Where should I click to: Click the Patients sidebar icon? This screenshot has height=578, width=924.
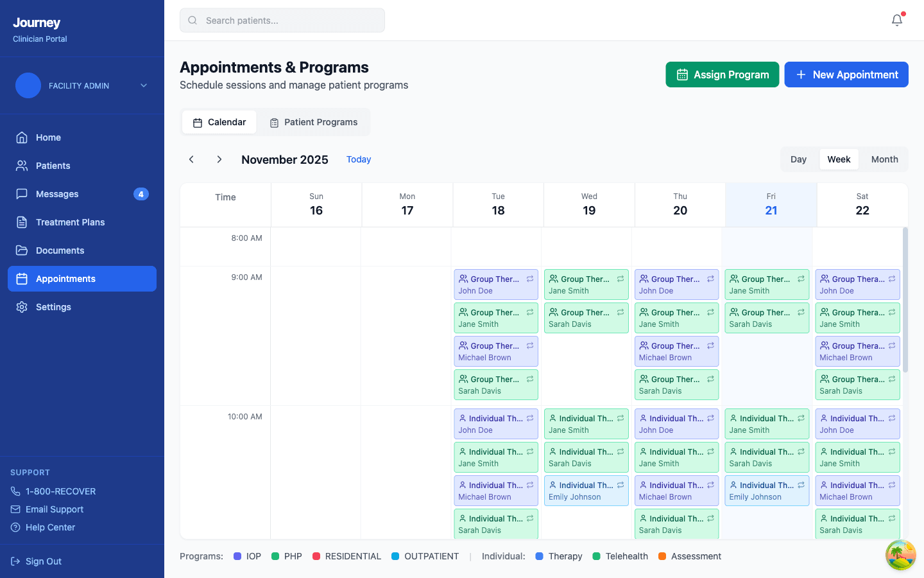tap(21, 165)
